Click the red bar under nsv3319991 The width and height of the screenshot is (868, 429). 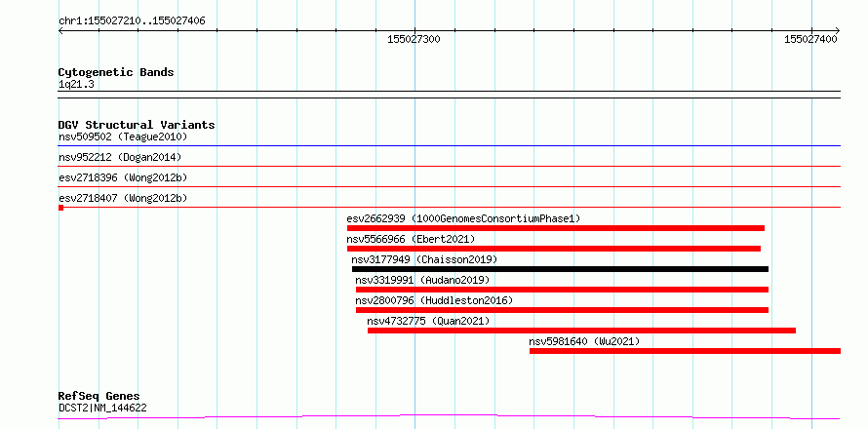pos(562,290)
